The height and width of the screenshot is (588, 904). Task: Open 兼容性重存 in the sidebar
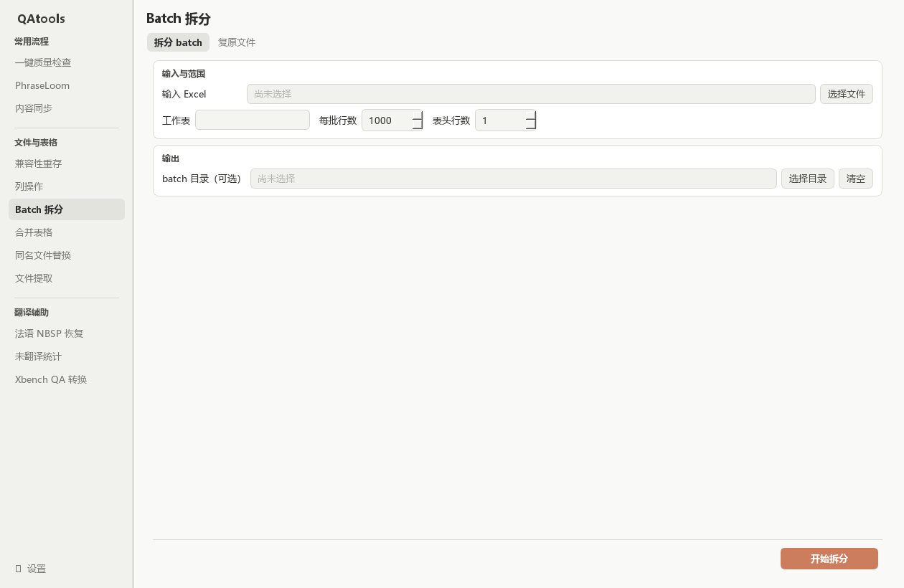coord(67,163)
